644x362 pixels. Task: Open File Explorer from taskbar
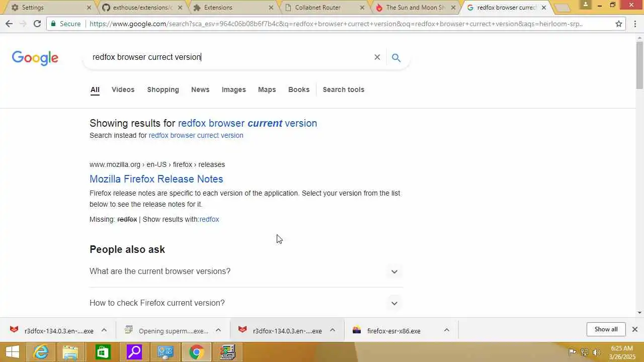71,352
